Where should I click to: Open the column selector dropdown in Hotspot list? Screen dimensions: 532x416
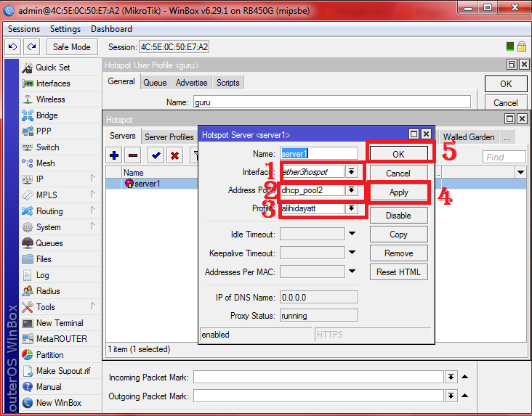521,173
